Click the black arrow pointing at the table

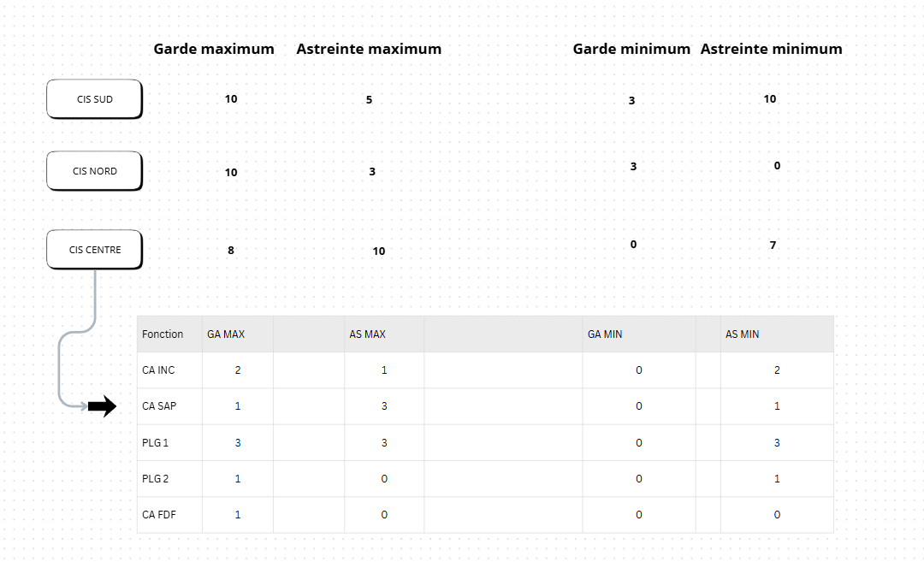(x=103, y=407)
